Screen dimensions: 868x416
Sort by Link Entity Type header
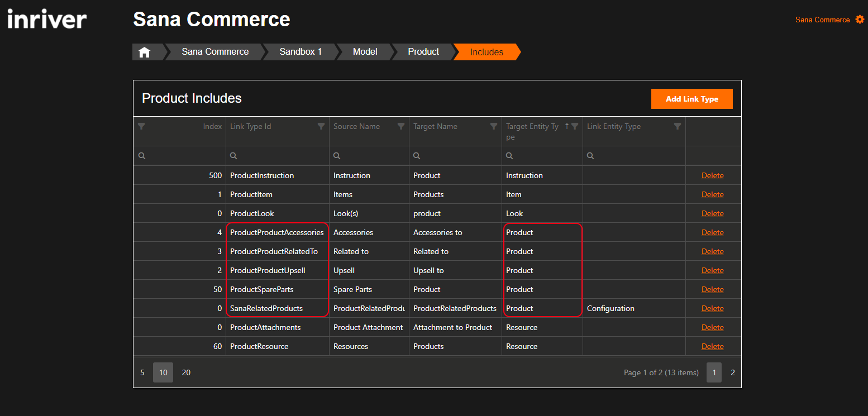pyautogui.click(x=614, y=126)
